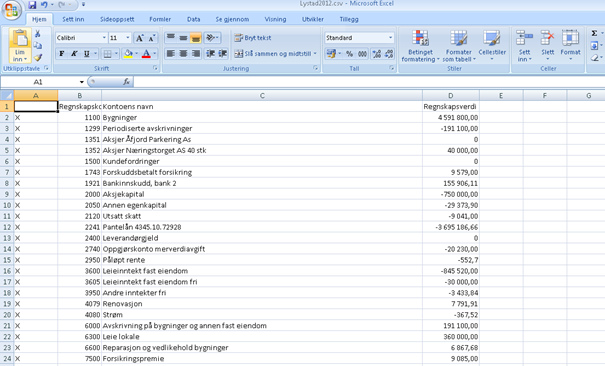This screenshot has width=605, height=366.
Task: Decrease font size with small A
Action: pos(152,38)
